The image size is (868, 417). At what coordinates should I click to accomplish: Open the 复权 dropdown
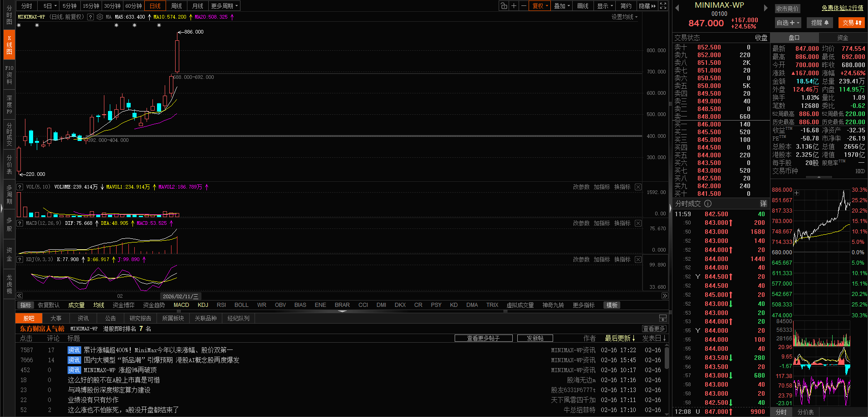coord(540,6)
